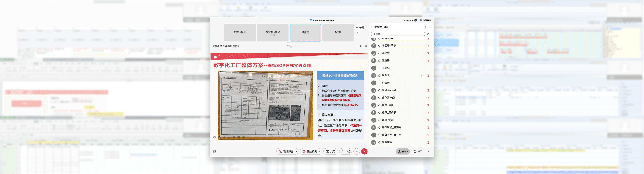The height and width of the screenshot is (174, 644).
Task: Open the 佈局 layout menu
Action: tap(360, 28)
